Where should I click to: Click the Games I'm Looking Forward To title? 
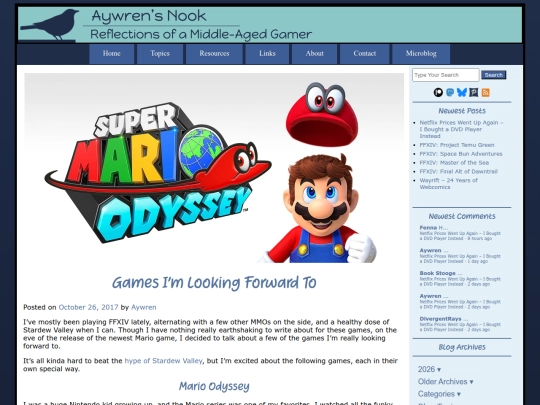coord(214,283)
